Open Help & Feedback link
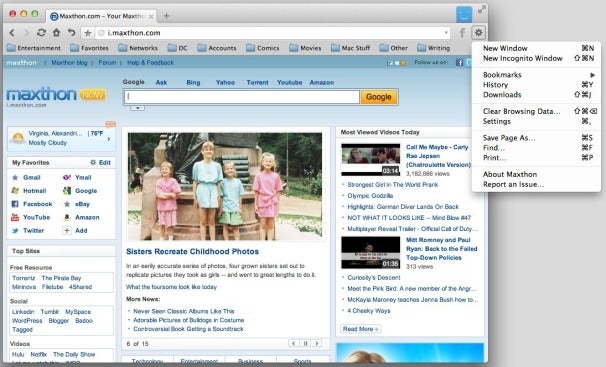This screenshot has height=367, width=606. pos(150,63)
